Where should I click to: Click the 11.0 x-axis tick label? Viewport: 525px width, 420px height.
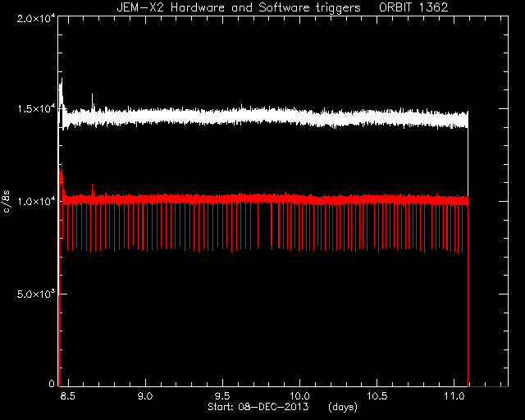454,396
